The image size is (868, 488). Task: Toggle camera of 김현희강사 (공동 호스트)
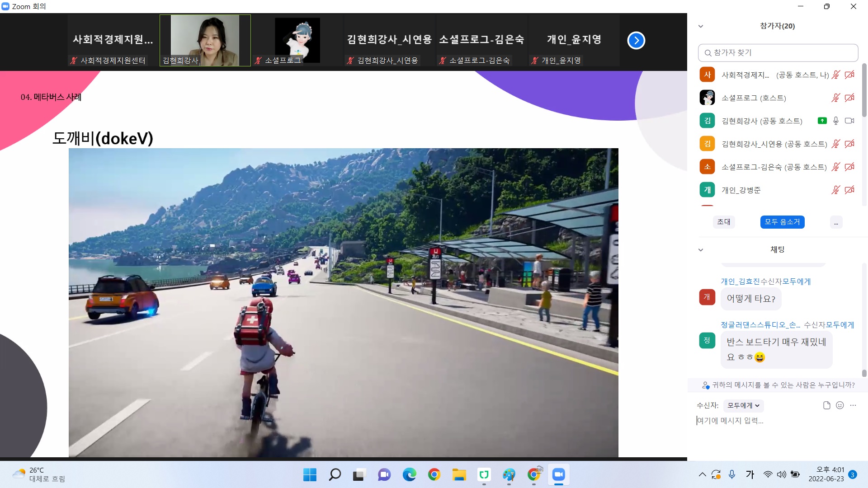coord(849,121)
